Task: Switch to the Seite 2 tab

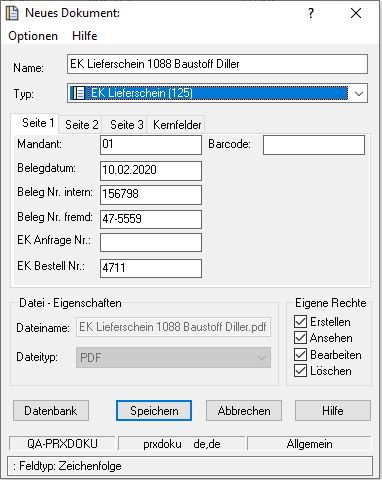Action: [81, 125]
